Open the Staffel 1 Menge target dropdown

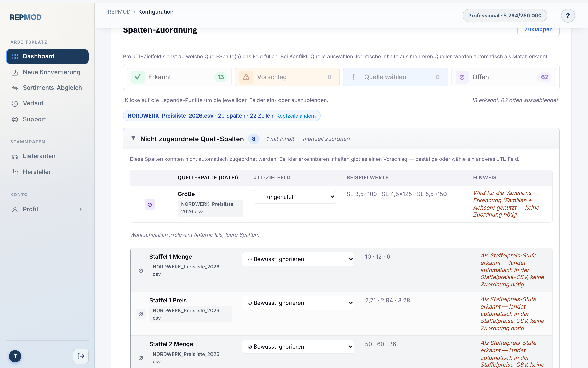pos(298,259)
